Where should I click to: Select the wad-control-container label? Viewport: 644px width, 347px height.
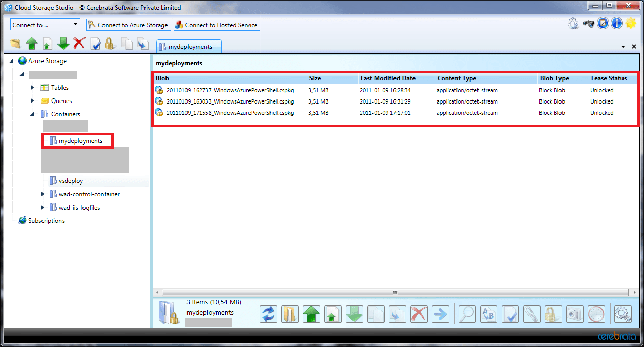tap(90, 194)
